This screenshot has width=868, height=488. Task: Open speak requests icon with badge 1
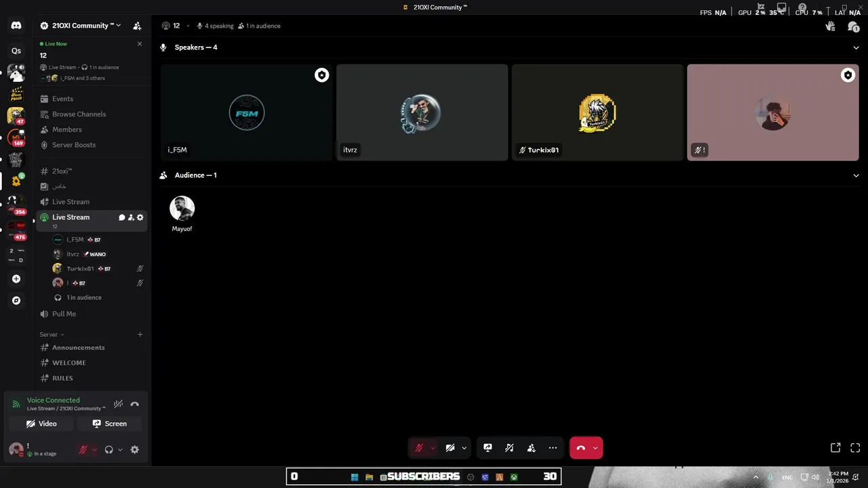pos(853,26)
